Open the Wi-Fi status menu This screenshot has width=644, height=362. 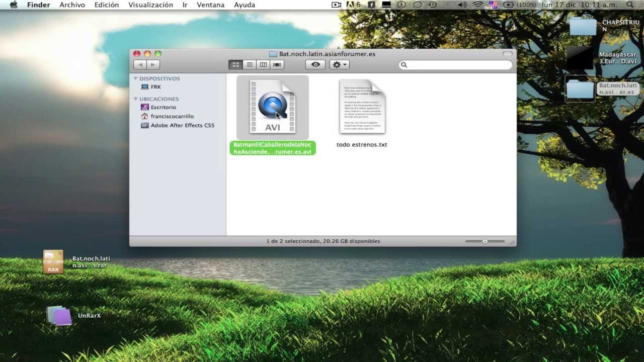477,5
